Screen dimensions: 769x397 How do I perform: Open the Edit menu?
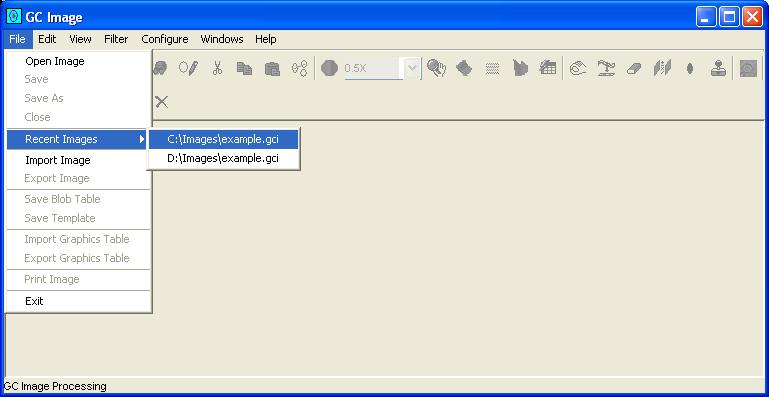coord(47,39)
